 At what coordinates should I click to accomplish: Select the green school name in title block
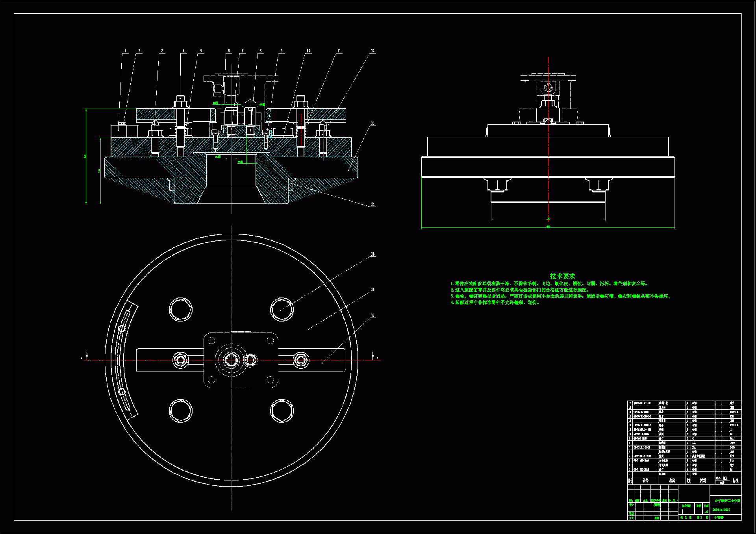727,501
